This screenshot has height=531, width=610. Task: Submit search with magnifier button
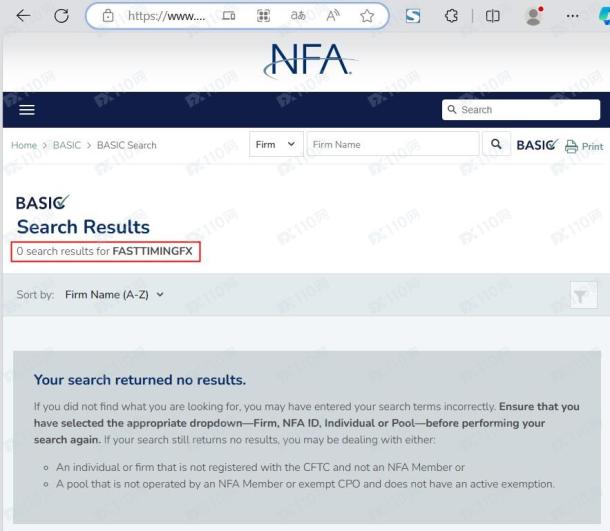tap(496, 144)
